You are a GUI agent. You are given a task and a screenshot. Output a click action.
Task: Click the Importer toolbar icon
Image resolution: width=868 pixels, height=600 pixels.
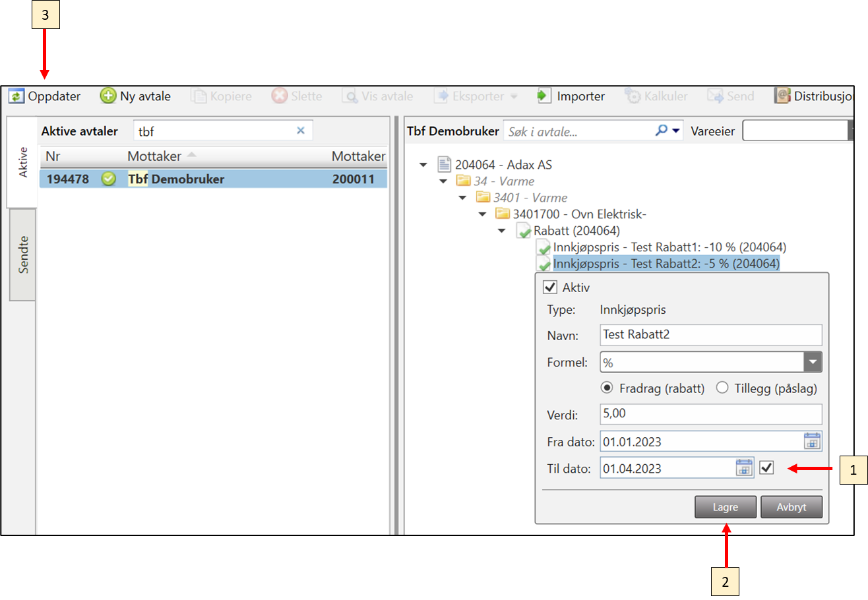coord(544,96)
